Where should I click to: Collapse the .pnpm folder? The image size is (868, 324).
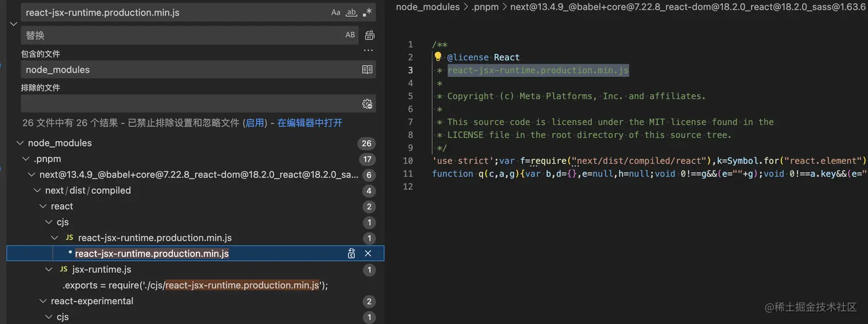[26, 159]
